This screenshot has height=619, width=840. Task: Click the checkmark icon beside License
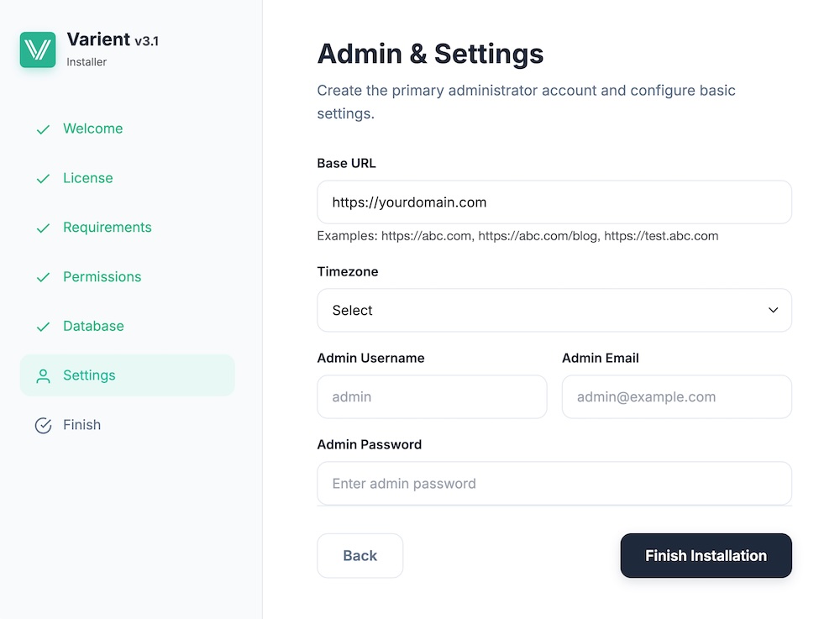tap(43, 179)
